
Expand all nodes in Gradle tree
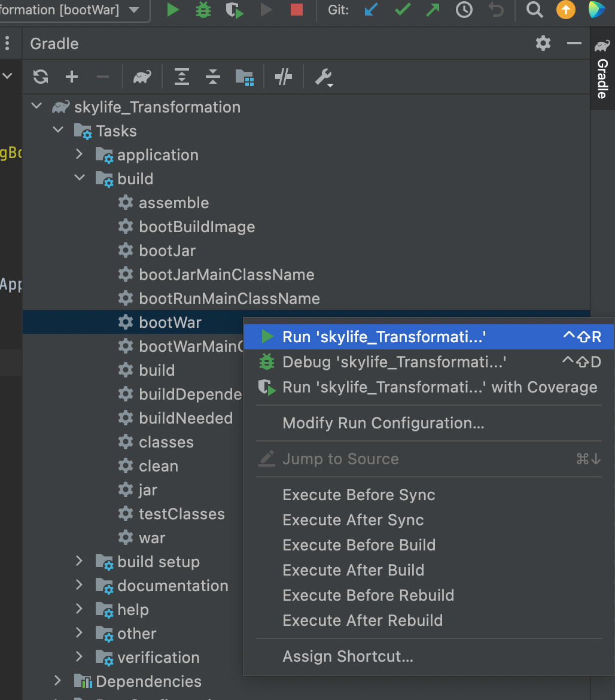(x=182, y=77)
